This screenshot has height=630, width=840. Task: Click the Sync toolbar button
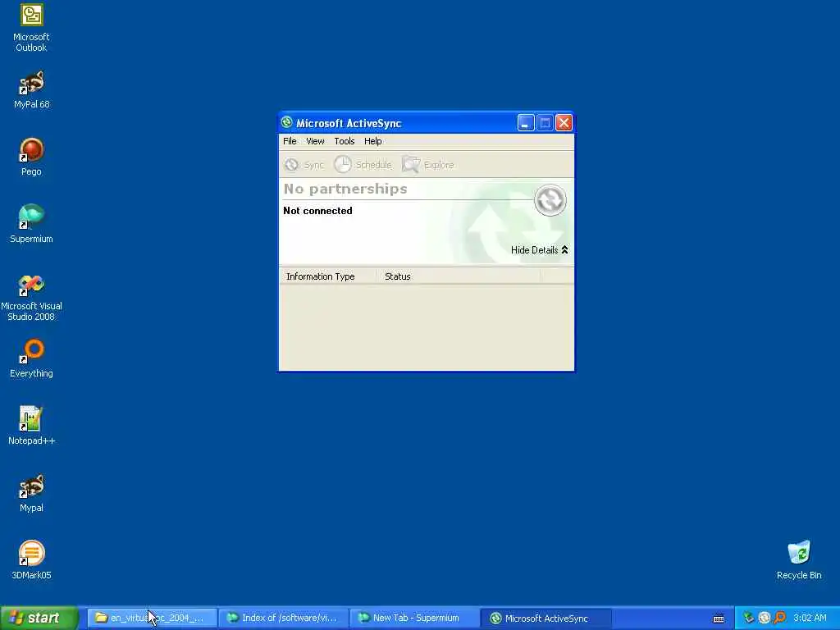304,164
